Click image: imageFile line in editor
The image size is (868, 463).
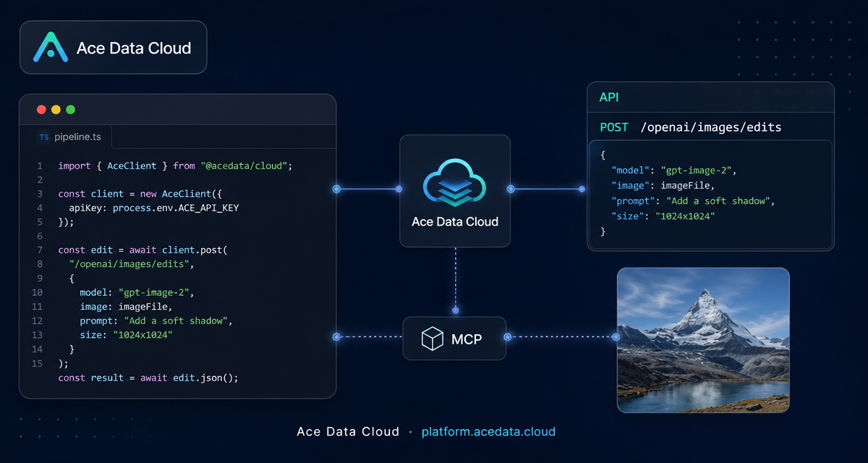click(x=127, y=307)
